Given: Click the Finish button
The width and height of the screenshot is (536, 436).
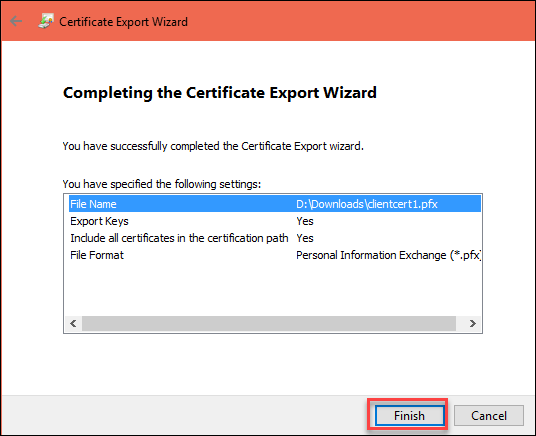Looking at the screenshot, I should pos(410,415).
